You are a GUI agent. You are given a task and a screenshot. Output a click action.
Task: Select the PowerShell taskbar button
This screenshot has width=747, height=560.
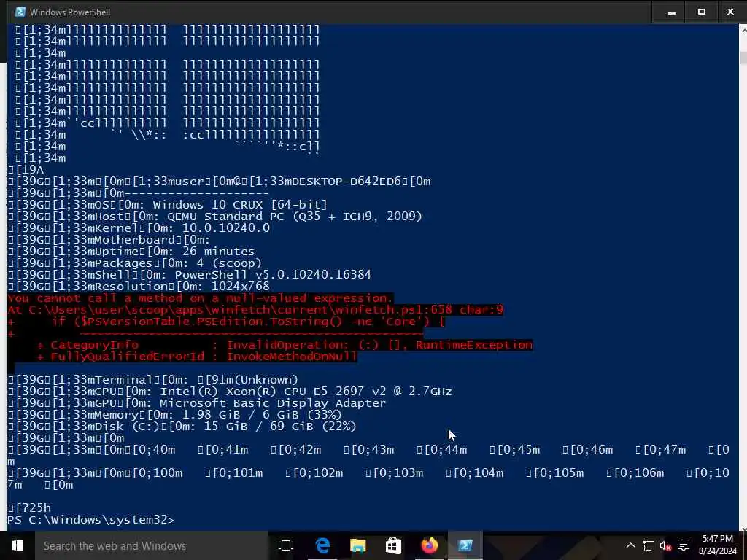point(465,545)
